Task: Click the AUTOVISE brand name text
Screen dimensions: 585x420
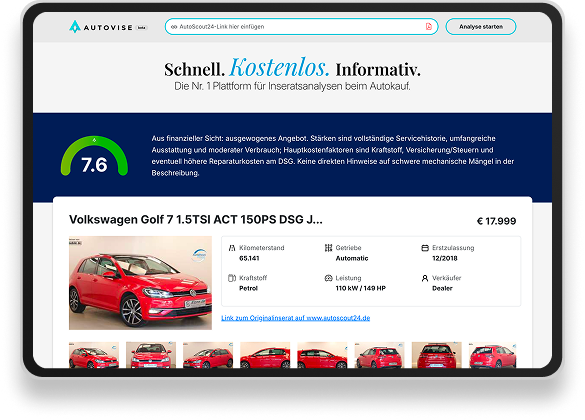Action: [108, 28]
